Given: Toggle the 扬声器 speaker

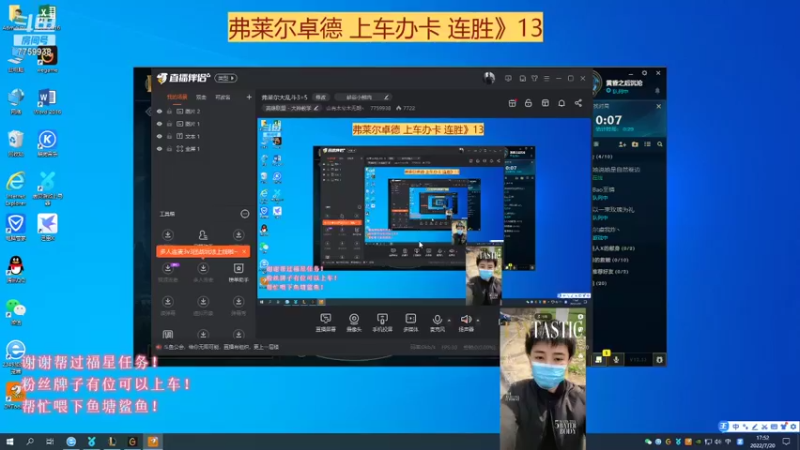Looking at the screenshot, I should click(x=466, y=322).
